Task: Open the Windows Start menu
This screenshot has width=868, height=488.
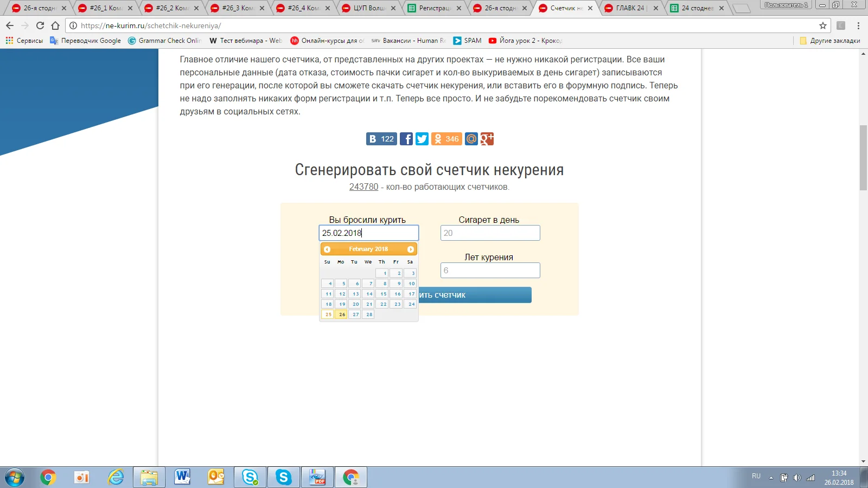Action: 15,478
